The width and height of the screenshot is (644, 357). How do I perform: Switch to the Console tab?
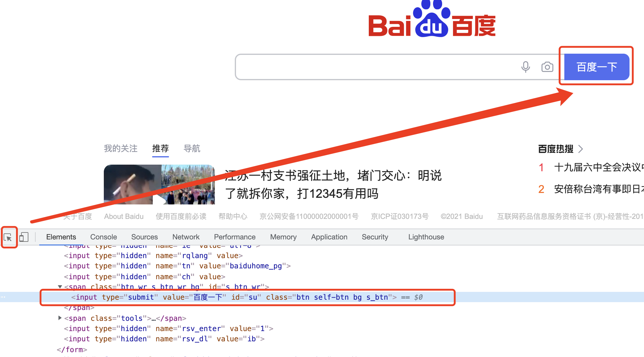(x=104, y=237)
